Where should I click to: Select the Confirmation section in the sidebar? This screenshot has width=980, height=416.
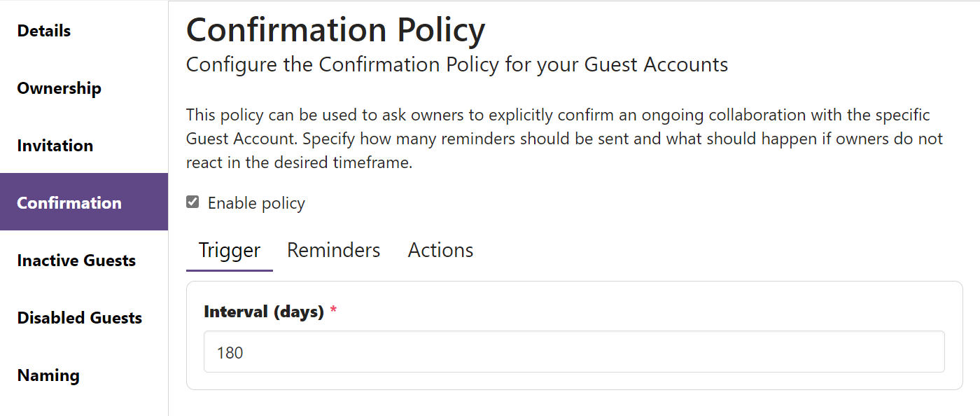click(69, 202)
